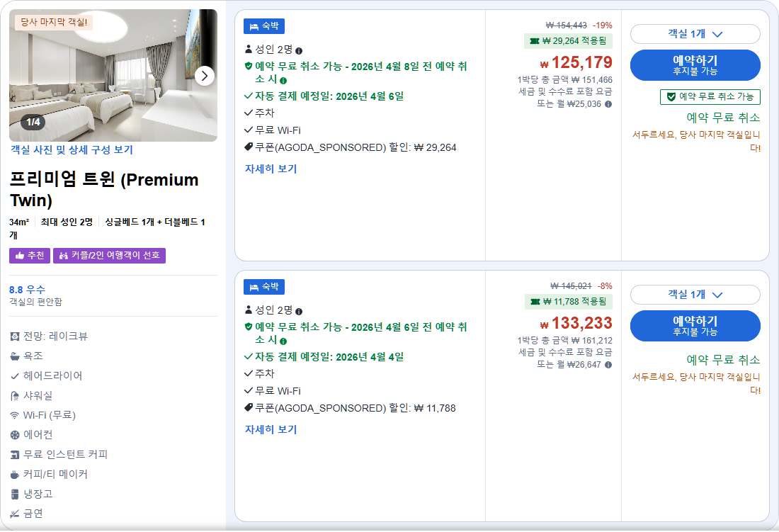Click the AGODA_SPONSORED coupon tag icon
This screenshot has width=779, height=532.
tap(249, 145)
